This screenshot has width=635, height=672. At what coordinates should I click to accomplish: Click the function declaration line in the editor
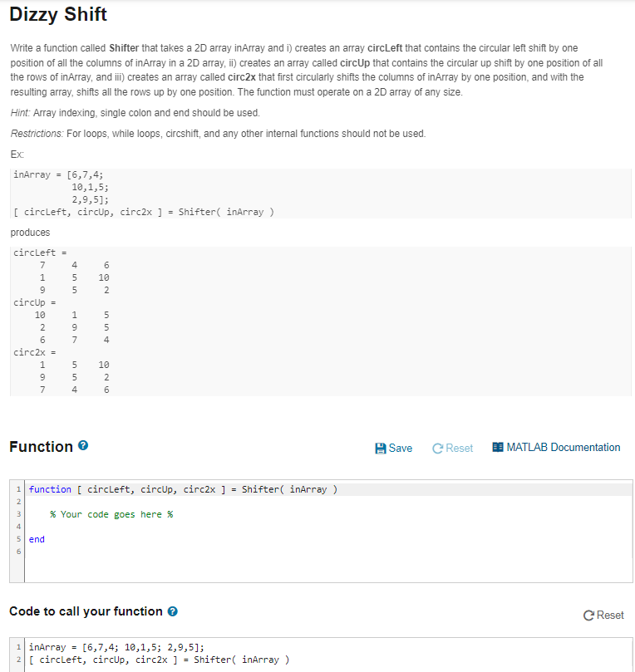328,489
